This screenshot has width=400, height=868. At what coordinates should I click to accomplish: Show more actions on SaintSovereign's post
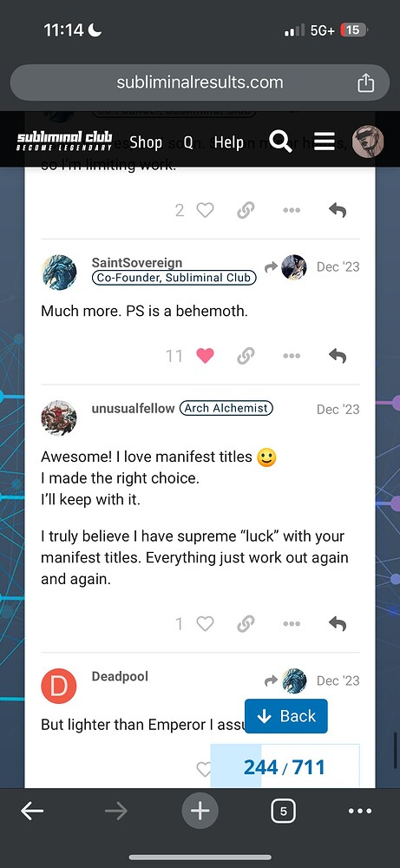[x=292, y=356]
